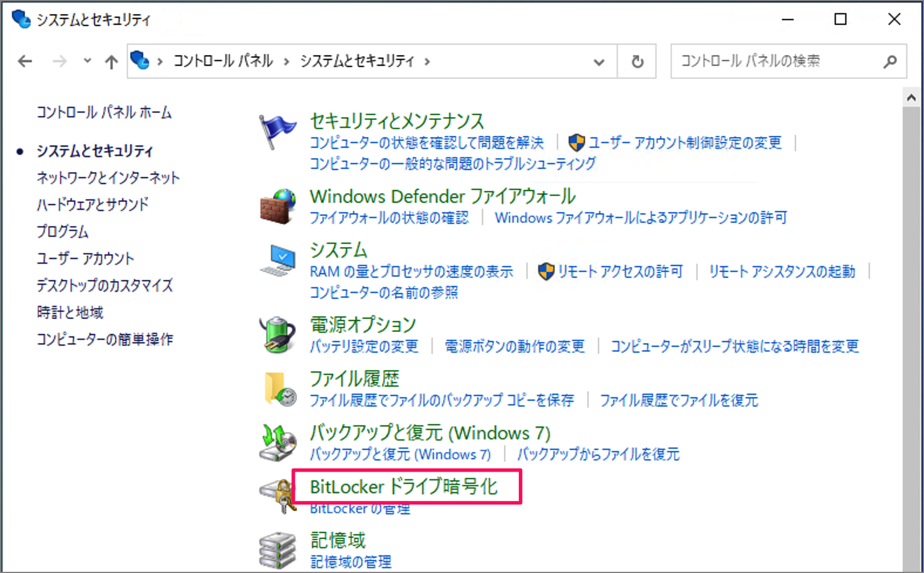
Task: Open コンピューターの簡単操作 category
Action: coord(104,340)
